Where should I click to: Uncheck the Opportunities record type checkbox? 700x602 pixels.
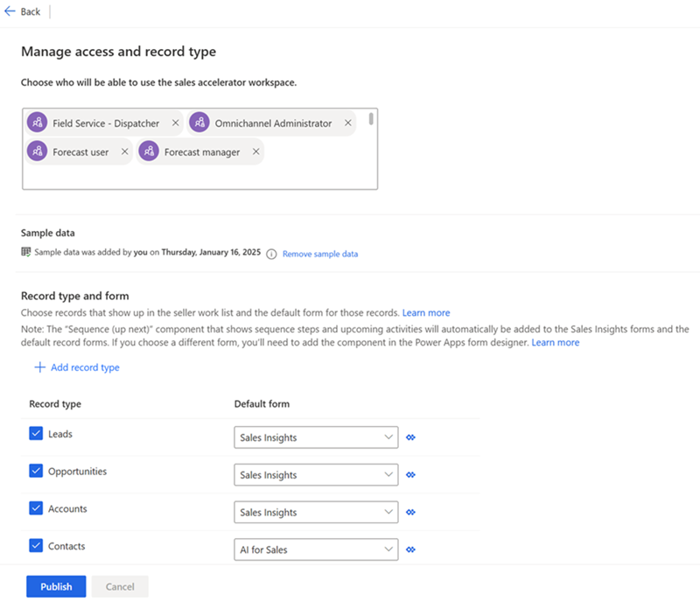point(36,471)
